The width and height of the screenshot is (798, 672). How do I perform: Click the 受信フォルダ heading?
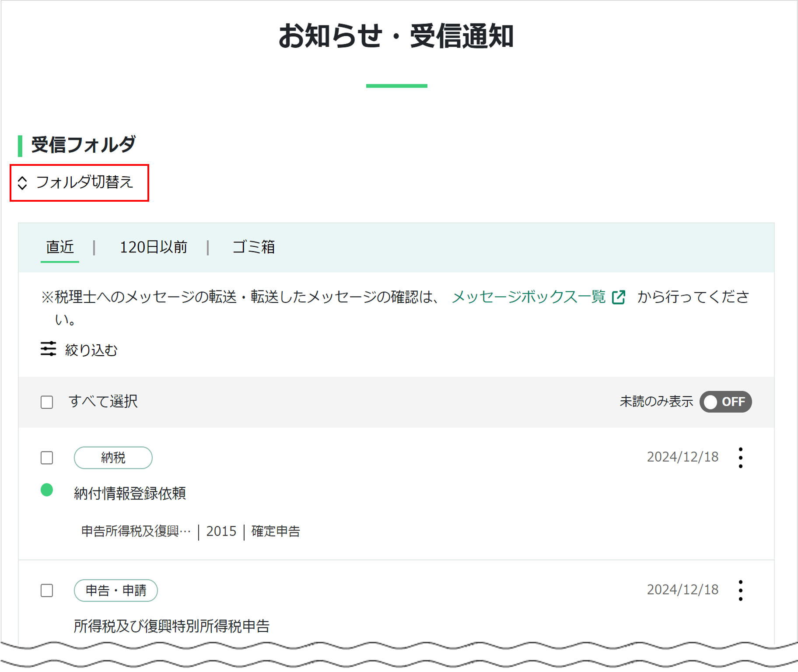point(83,145)
